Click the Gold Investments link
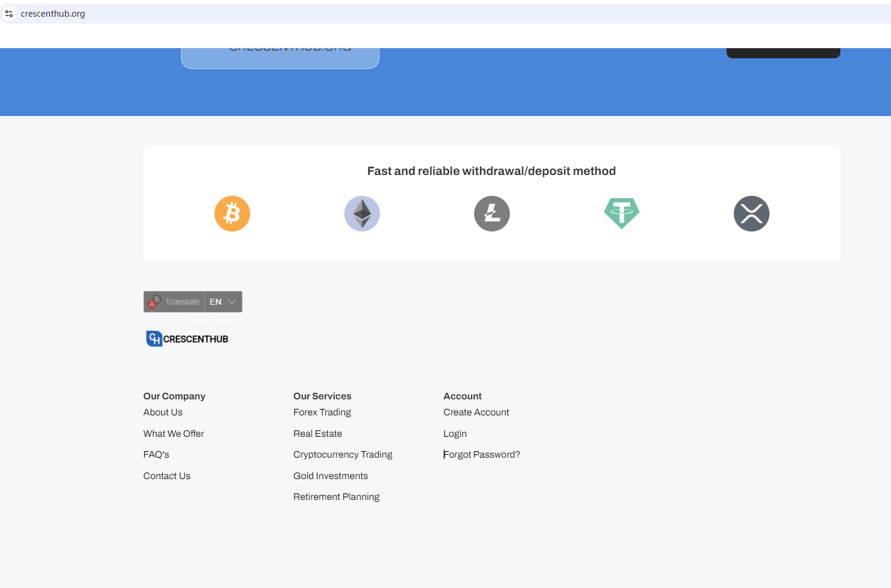Image resolution: width=891 pixels, height=588 pixels. tap(331, 476)
